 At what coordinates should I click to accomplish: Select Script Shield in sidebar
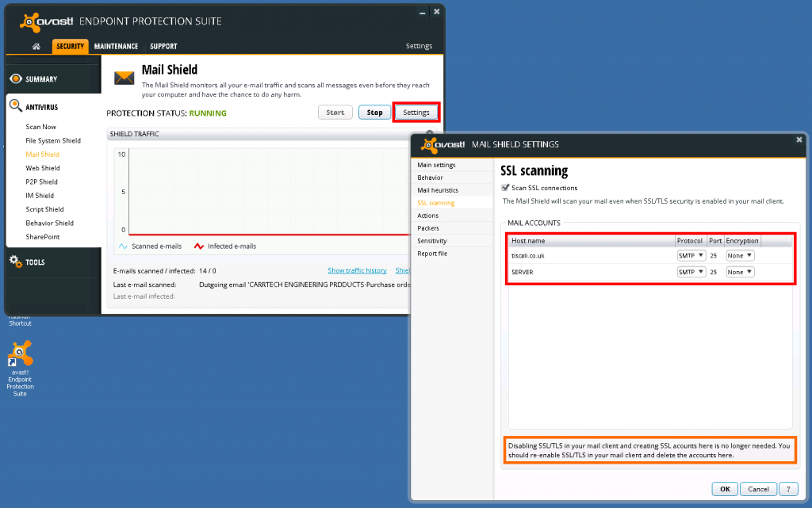[x=44, y=209]
